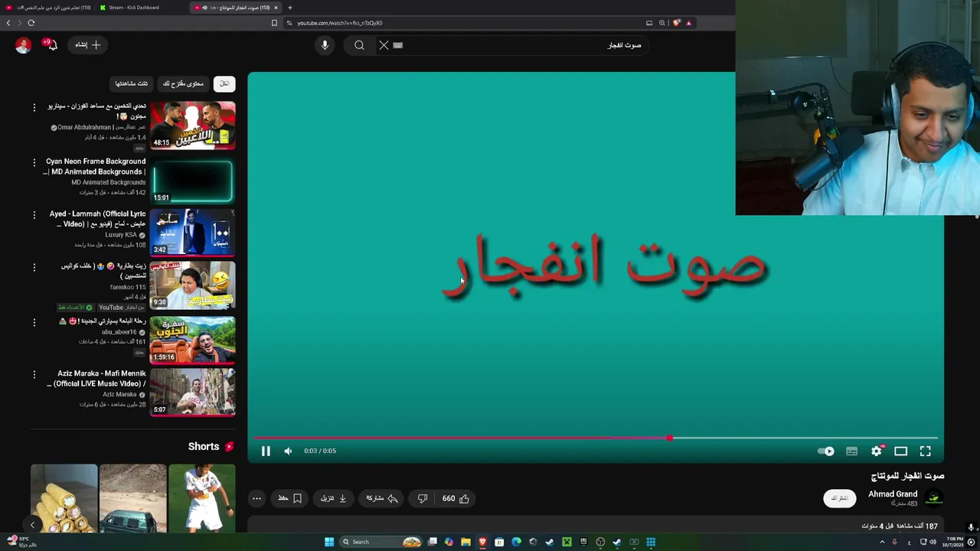
Task: Open the Ahmad Grand channel avatar
Action: click(933, 498)
